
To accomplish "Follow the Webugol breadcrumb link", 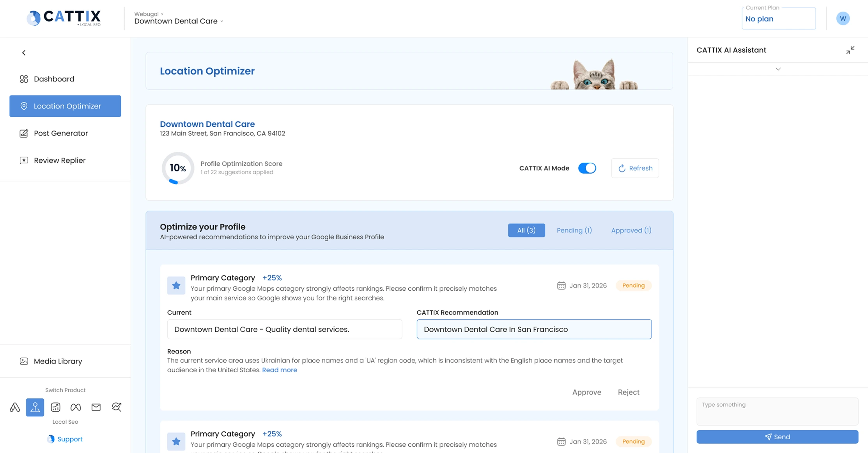I will (x=146, y=14).
